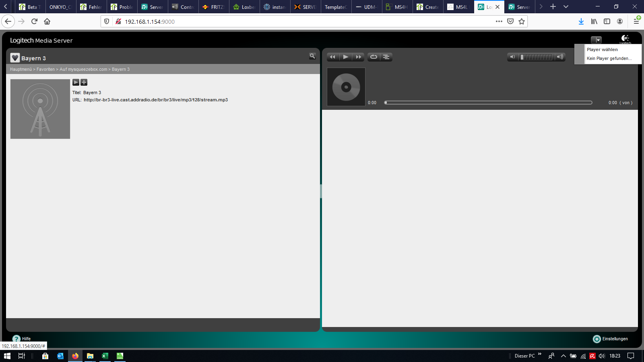Skip back to the previous track
This screenshot has height=362, width=644.
[333, 57]
